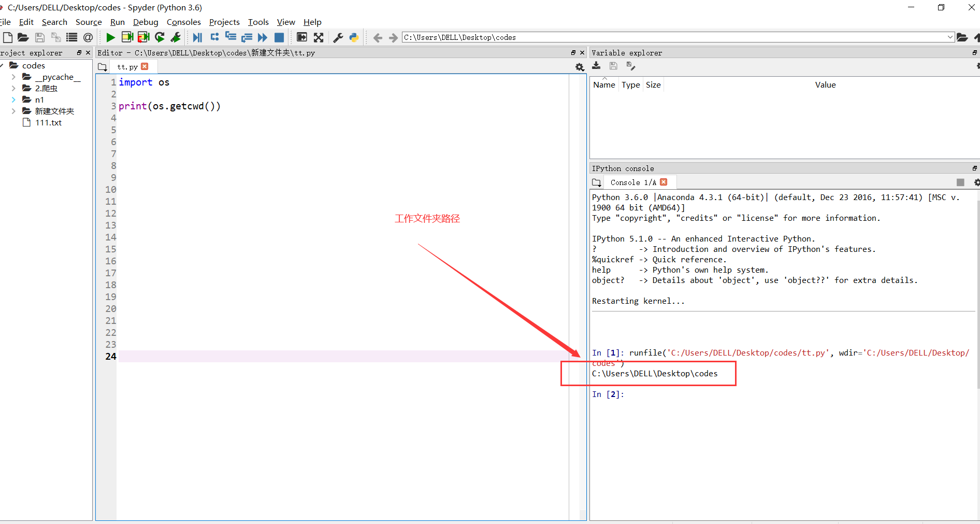Open the console tab browse button
980x524 pixels.
coord(596,182)
